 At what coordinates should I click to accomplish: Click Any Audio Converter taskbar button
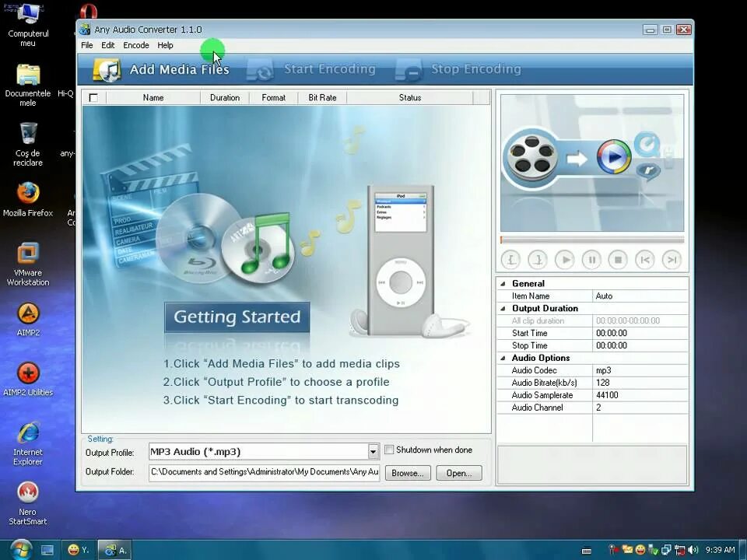pos(115,550)
